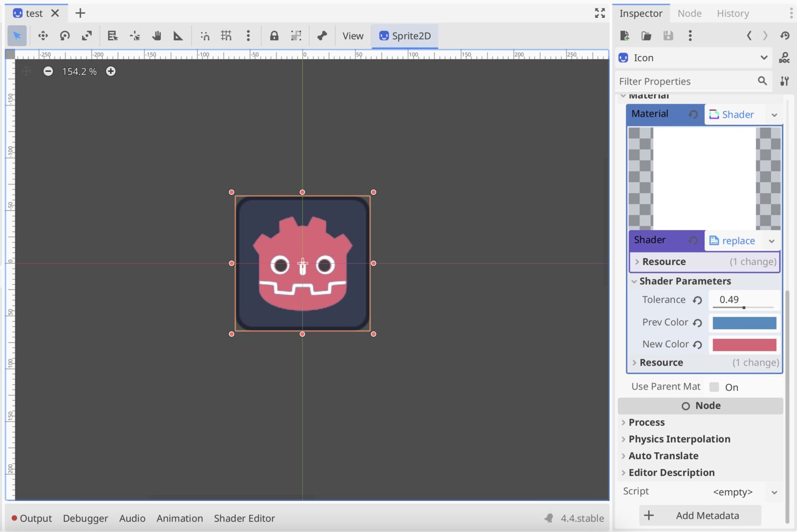Toggle grid snap in the toolbar

point(226,36)
